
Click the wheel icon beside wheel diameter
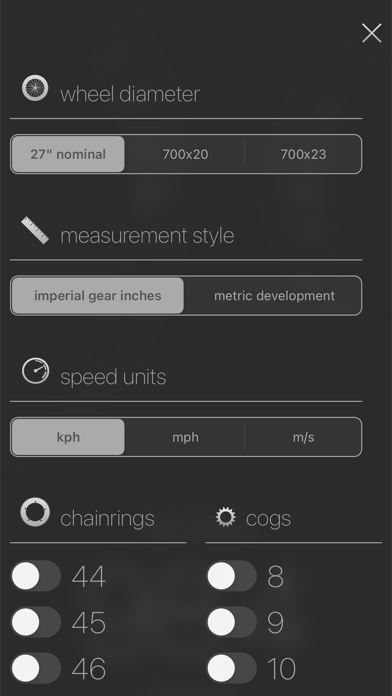click(x=35, y=88)
